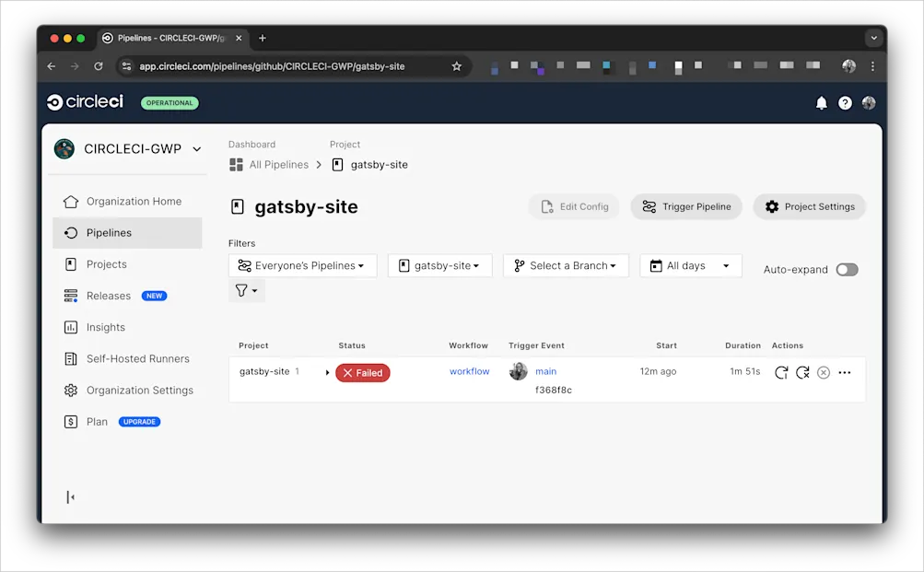Expand the gatsby-site pipeline row triangle

[x=327, y=372]
